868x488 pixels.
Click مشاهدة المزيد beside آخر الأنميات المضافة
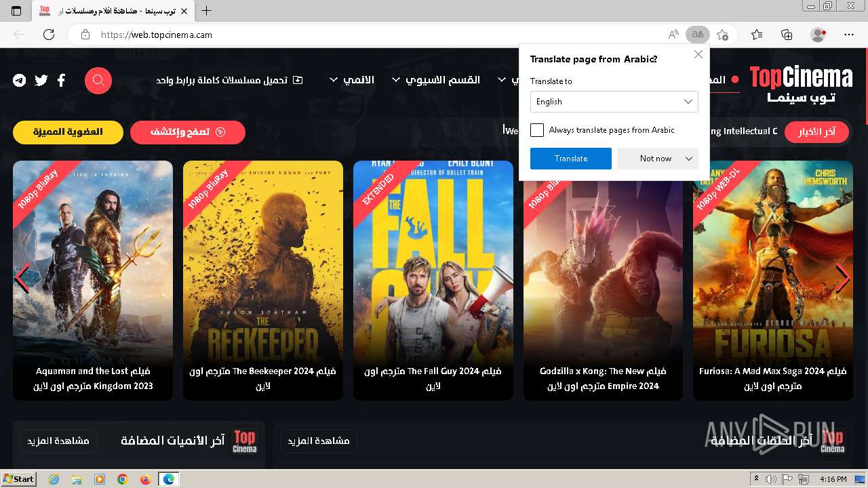58,441
